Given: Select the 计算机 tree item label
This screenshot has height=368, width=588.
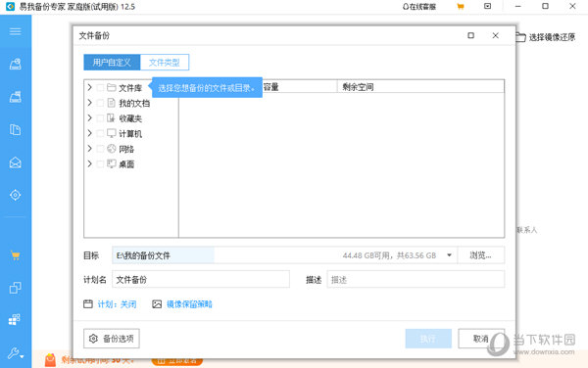Looking at the screenshot, I should pyautogui.click(x=130, y=134).
